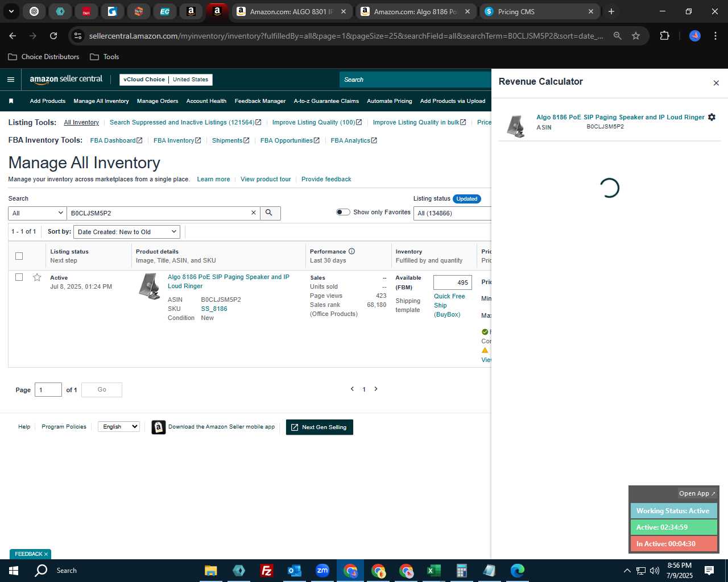Open Choice Distributors bookmark folder
Image resolution: width=728 pixels, height=582 pixels.
click(x=44, y=57)
